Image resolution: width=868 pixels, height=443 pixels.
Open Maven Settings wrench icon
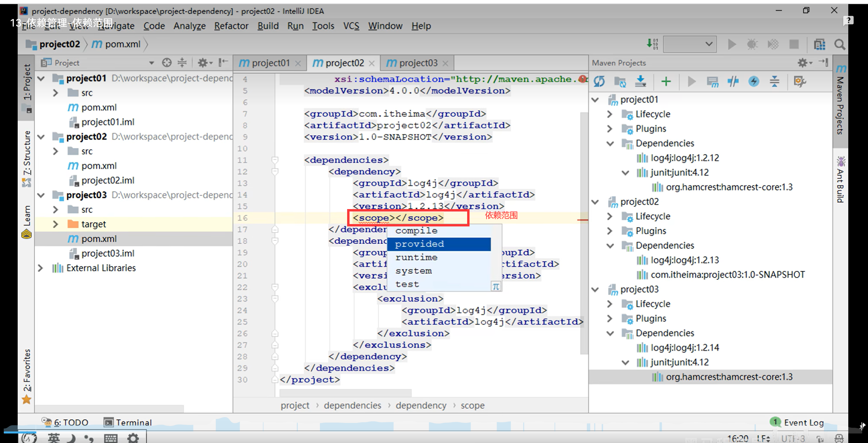coord(799,82)
